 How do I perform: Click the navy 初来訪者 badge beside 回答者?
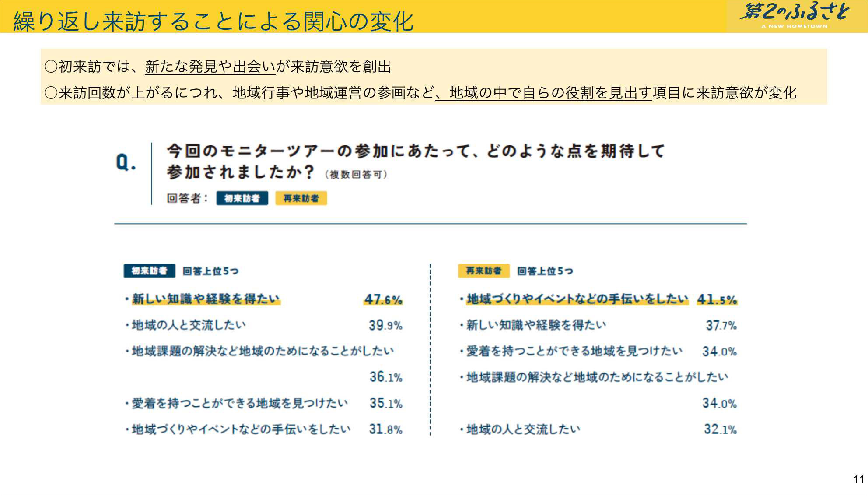click(x=242, y=198)
